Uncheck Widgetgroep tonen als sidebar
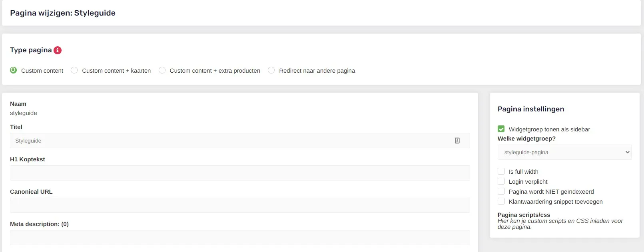644x252 pixels. pyautogui.click(x=501, y=129)
